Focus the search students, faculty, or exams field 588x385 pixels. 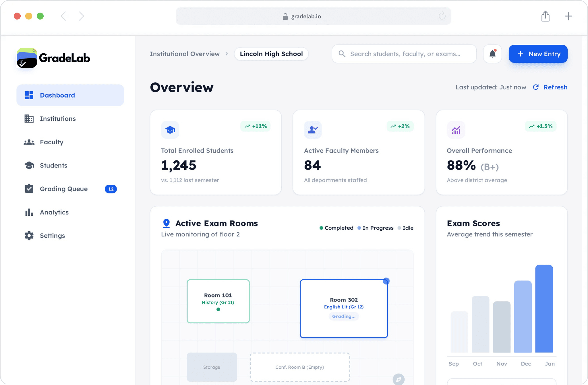pos(404,54)
